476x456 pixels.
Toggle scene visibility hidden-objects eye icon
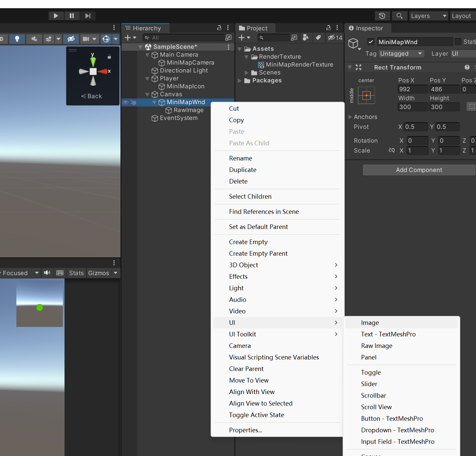coord(71,39)
